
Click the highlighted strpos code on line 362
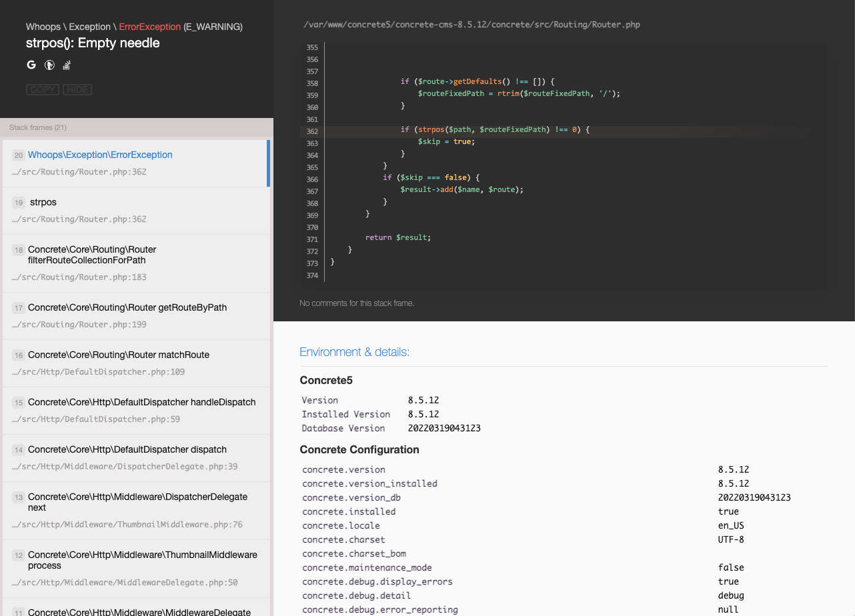point(495,130)
